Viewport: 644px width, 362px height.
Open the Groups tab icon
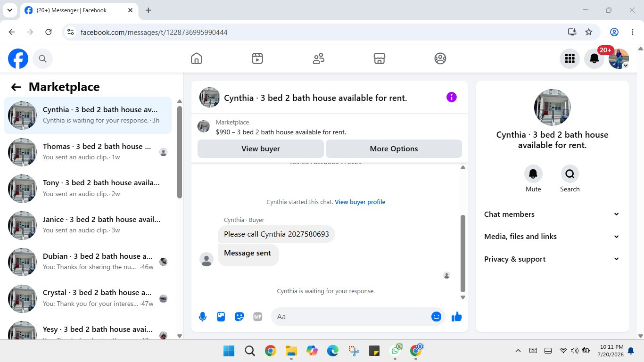(440, 58)
